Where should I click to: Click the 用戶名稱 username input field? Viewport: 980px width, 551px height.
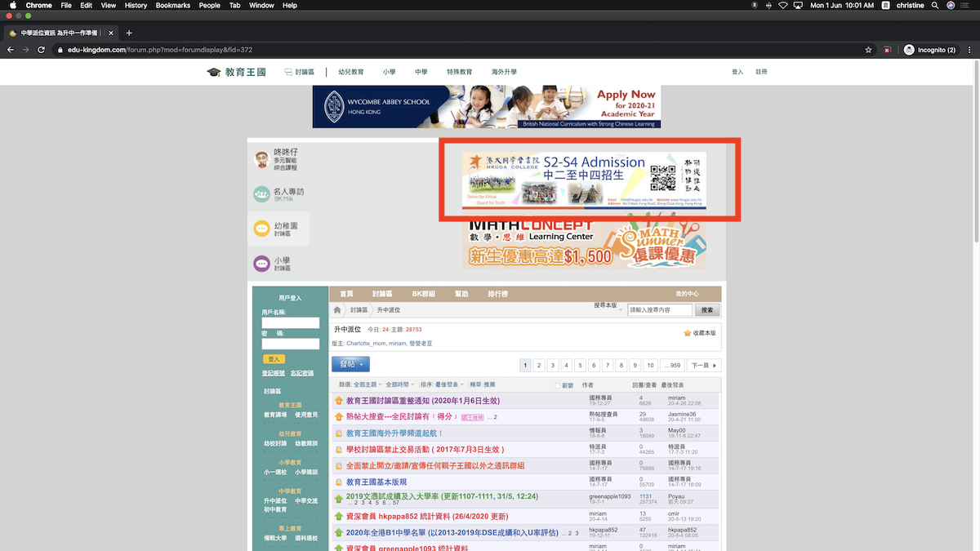pyautogui.click(x=291, y=323)
